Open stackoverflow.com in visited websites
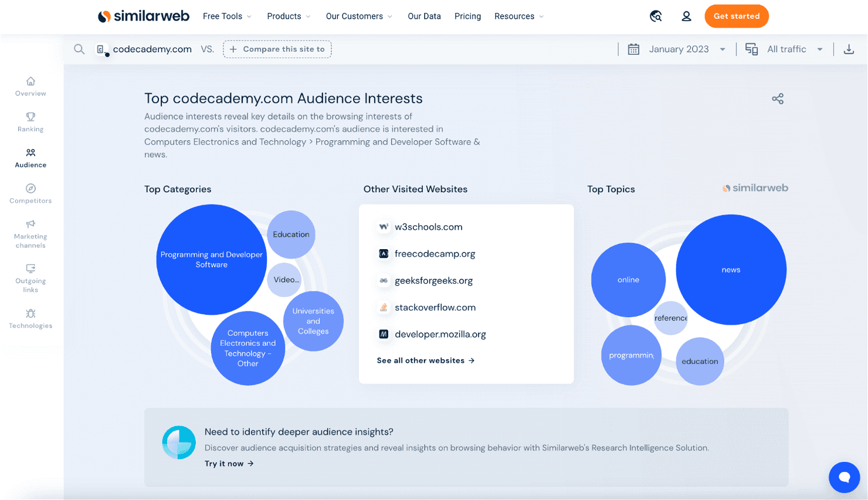This screenshot has width=868, height=500. pyautogui.click(x=435, y=308)
